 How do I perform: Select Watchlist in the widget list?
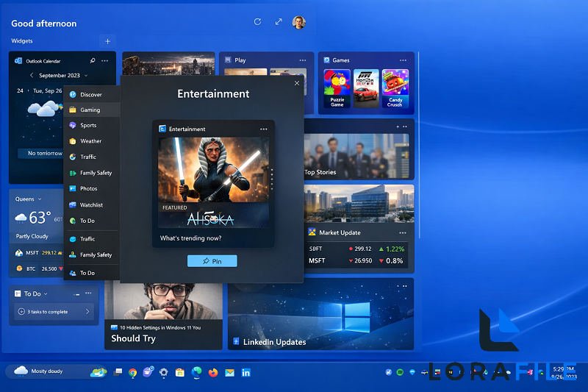coord(91,204)
